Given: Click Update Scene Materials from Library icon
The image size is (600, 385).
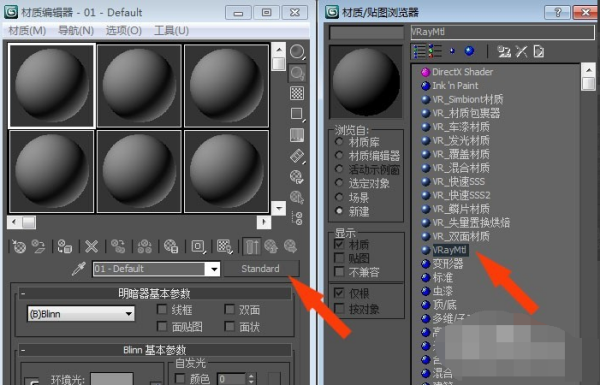Looking at the screenshot, I should pyautogui.click(x=504, y=51).
